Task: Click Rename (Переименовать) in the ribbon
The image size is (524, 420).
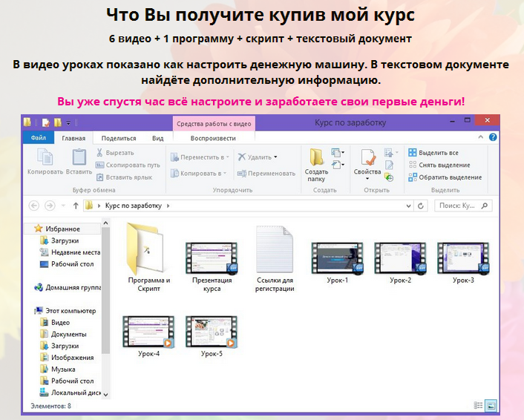Action: click(266, 174)
